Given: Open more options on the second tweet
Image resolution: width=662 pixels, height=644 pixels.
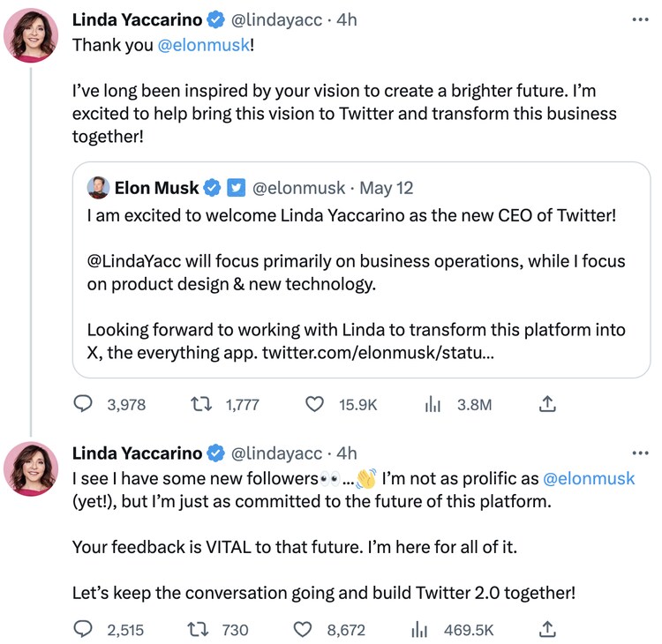Looking at the screenshot, I should 641,453.
